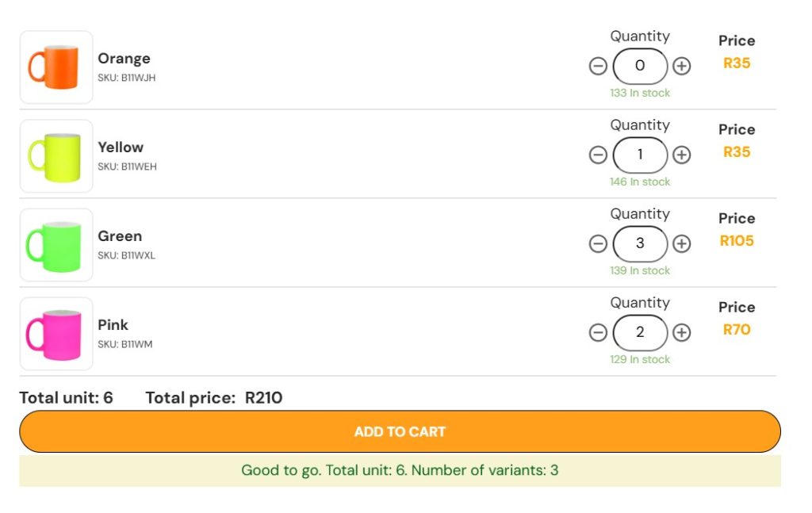This screenshot has width=812, height=513.
Task: Click the Good to go status message
Action: tap(400, 470)
